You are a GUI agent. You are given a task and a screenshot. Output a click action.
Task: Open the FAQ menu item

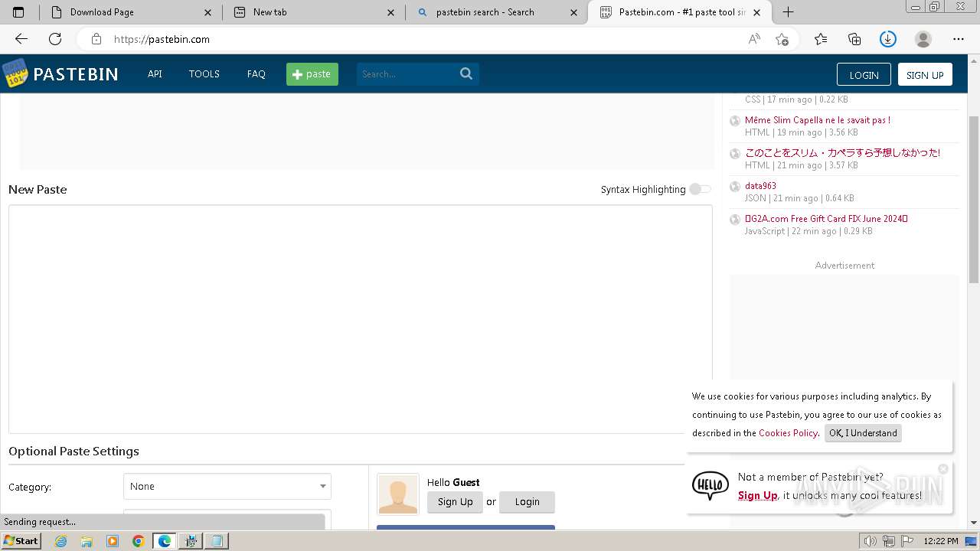pyautogui.click(x=256, y=74)
